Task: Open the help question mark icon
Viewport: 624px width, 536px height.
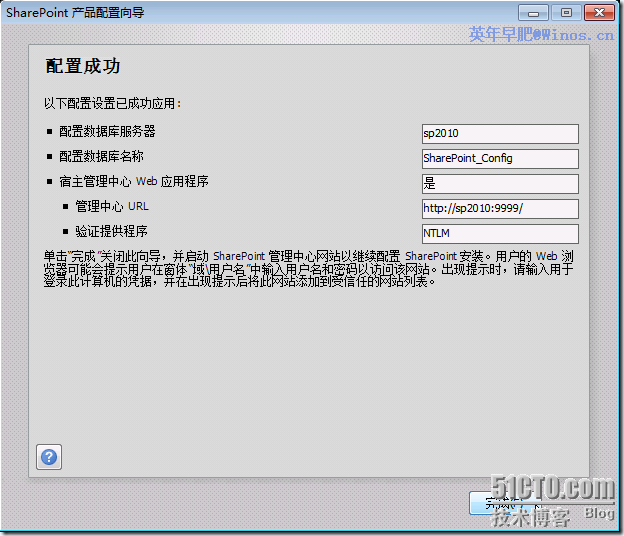Action: (49, 457)
